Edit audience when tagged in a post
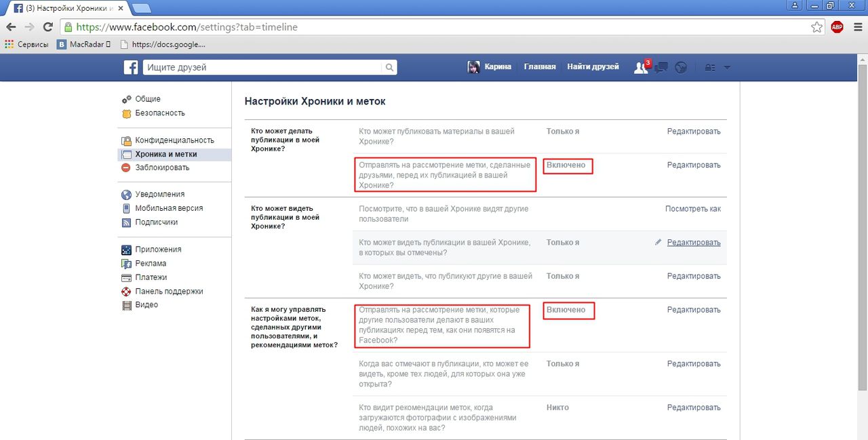 694,364
